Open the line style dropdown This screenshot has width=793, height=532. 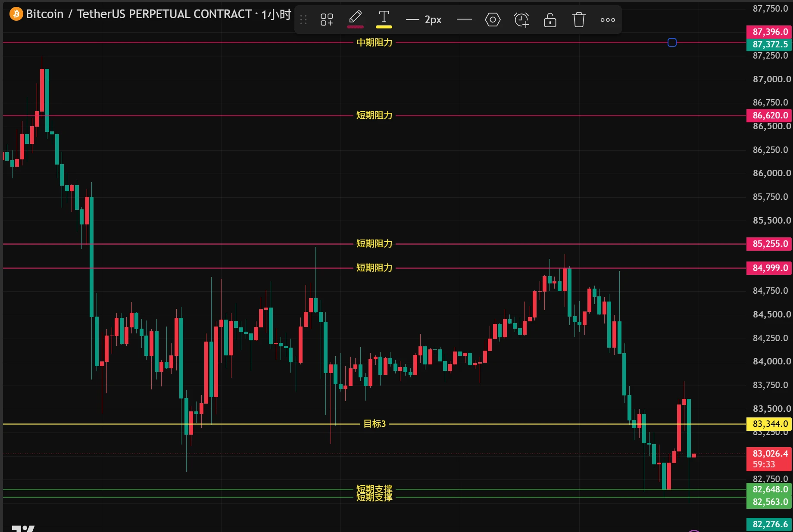coord(464,19)
